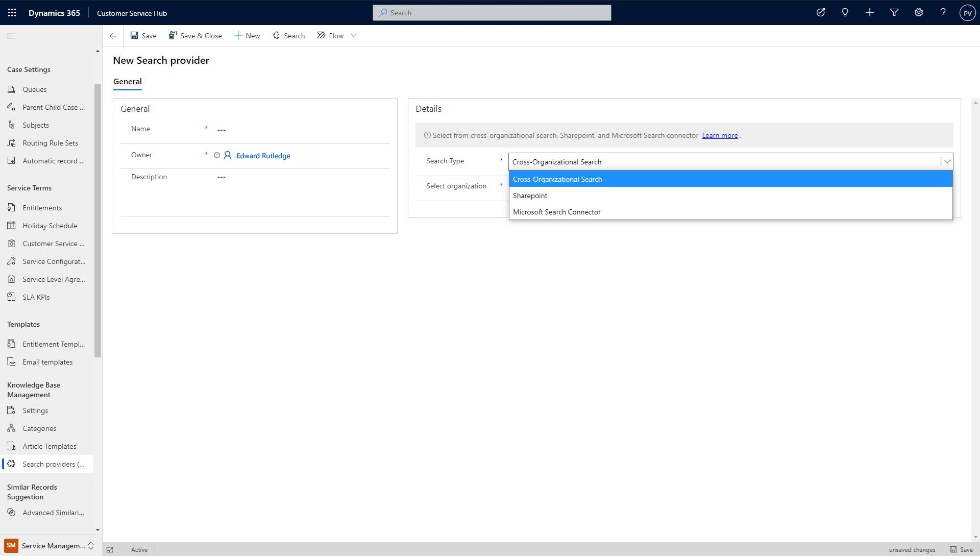Select Sharepoint as the Search Type

pyautogui.click(x=530, y=195)
